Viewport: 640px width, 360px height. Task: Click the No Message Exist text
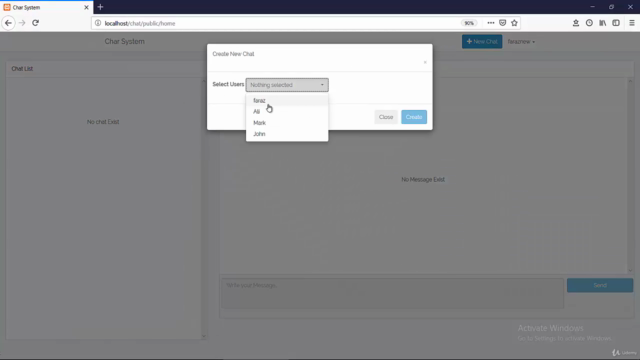tap(423, 180)
